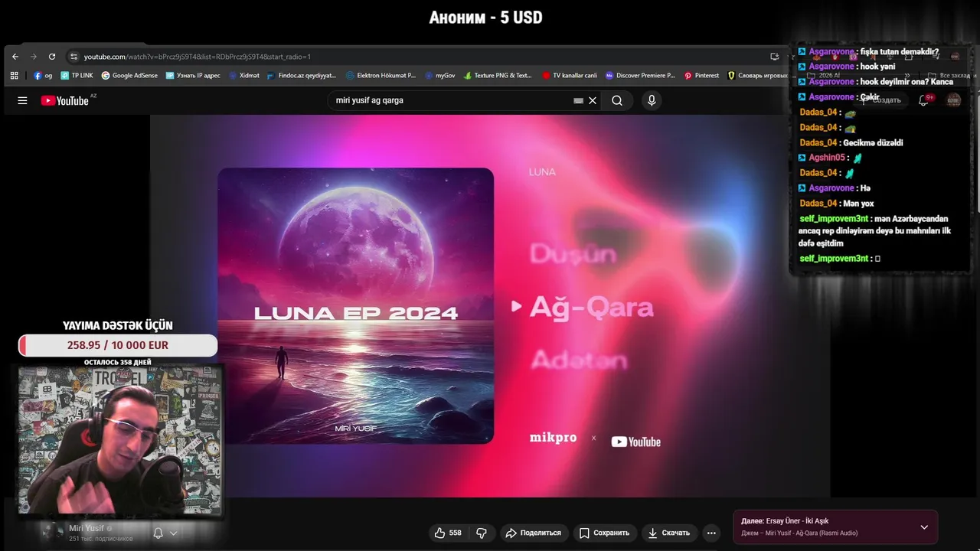
Task: Click the Miri Yusif channel avatar
Action: tap(52, 532)
